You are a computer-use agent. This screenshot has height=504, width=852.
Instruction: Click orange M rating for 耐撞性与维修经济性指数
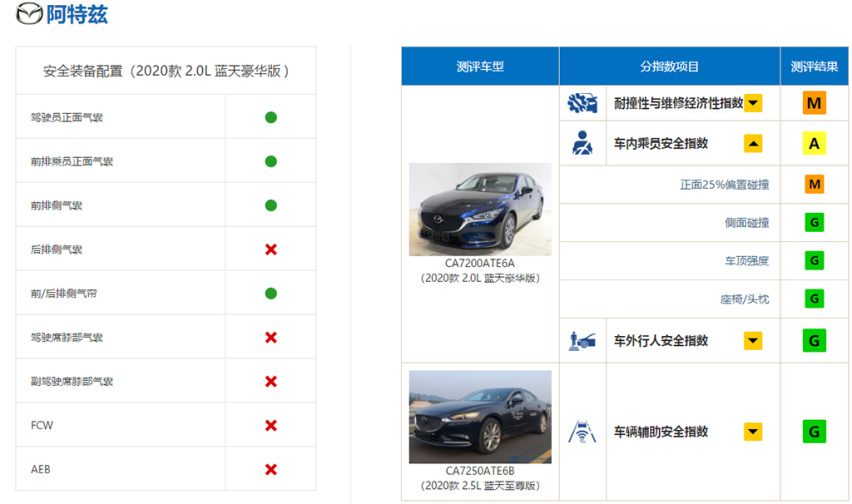point(814,103)
